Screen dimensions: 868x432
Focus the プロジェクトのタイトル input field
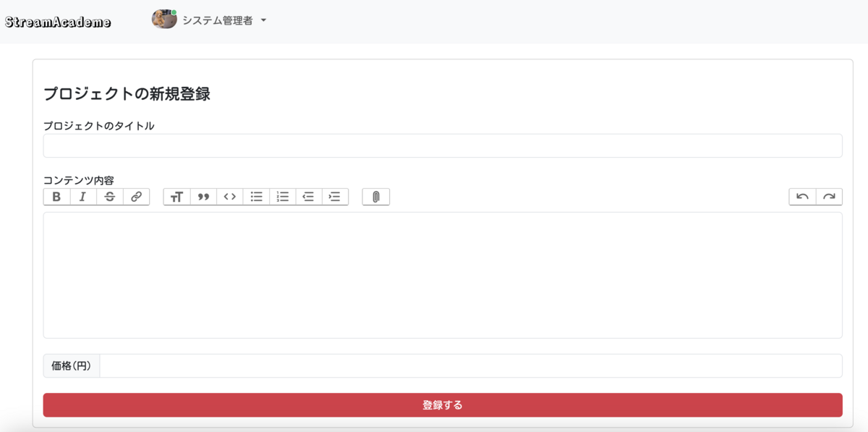coord(443,145)
